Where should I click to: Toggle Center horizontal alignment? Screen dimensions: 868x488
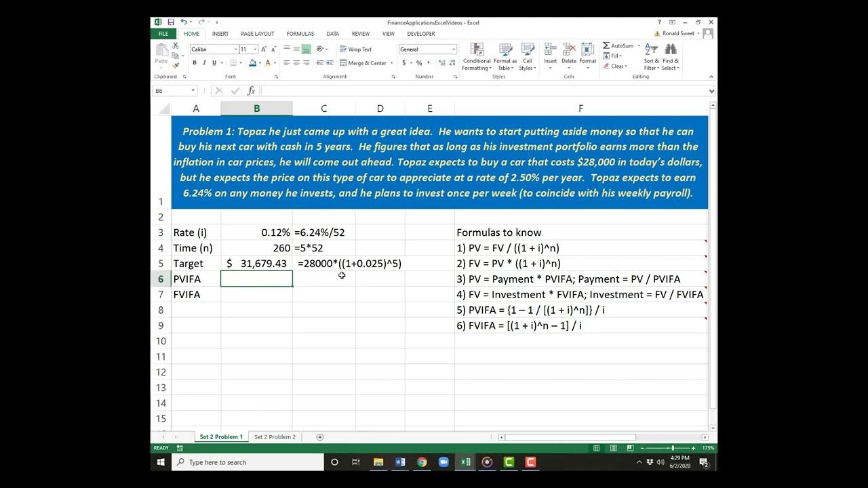[296, 62]
